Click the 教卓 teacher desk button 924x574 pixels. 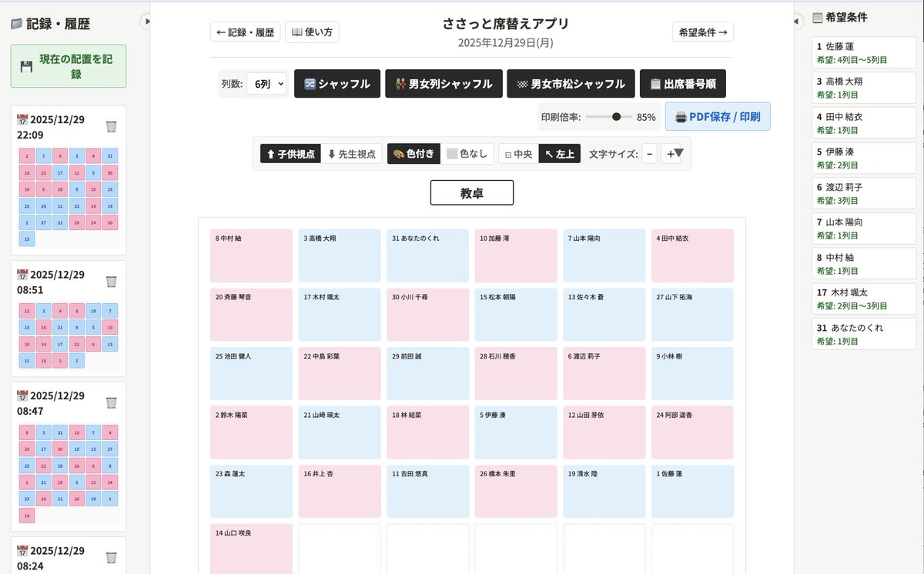[472, 192]
